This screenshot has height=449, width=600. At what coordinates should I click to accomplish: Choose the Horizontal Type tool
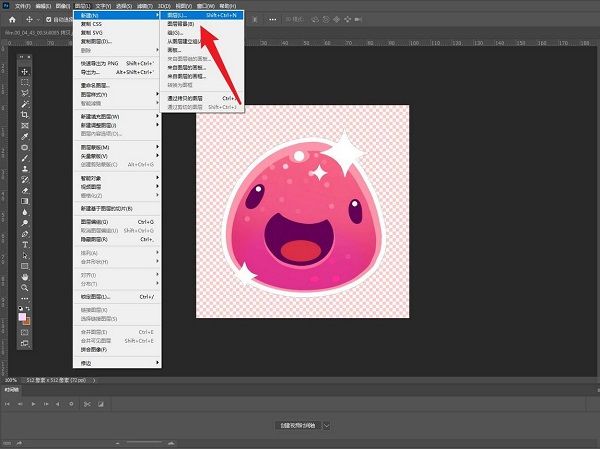click(x=24, y=244)
